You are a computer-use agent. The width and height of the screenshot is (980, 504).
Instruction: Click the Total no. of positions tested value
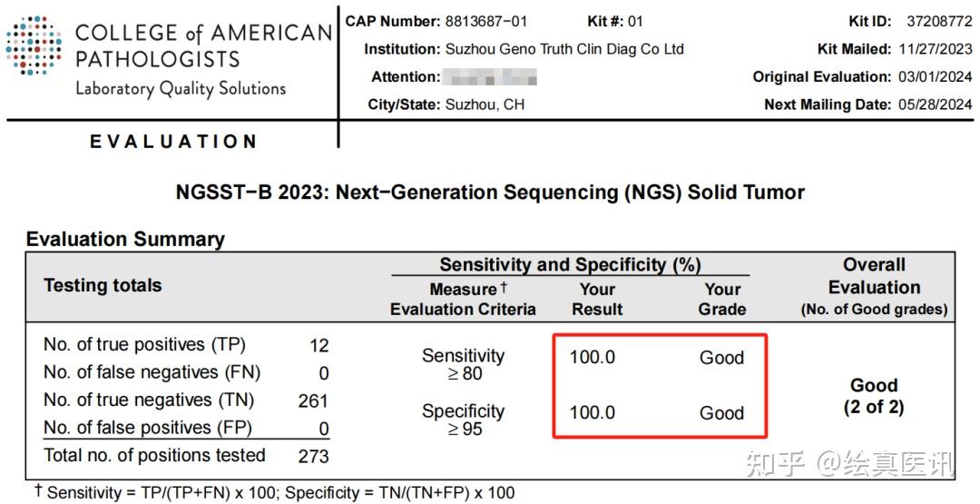click(313, 456)
